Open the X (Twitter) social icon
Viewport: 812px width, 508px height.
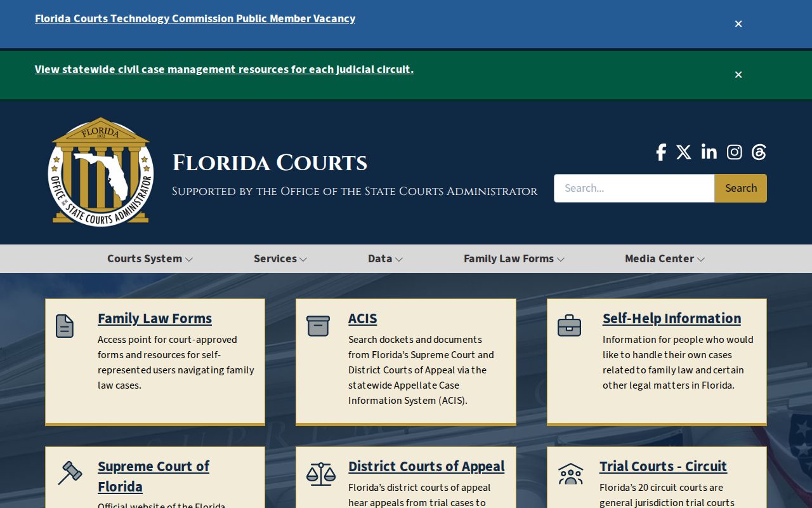click(x=684, y=152)
